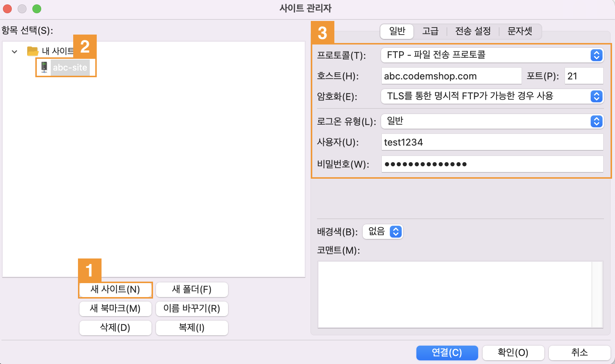Open the 배경색 background color dropdown
Image resolution: width=615 pixels, height=364 pixels.
tap(383, 232)
